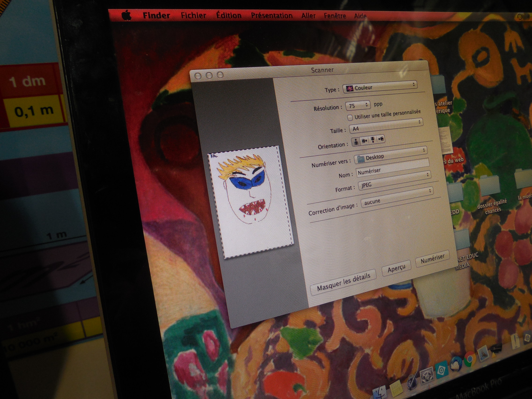Click the Aperçu preview button

(x=396, y=268)
